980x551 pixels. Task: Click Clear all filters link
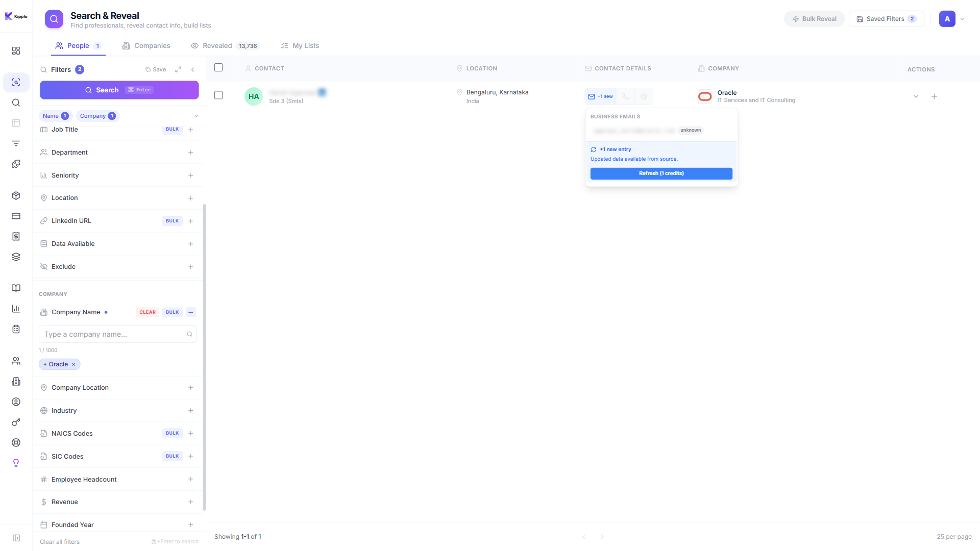coord(60,542)
